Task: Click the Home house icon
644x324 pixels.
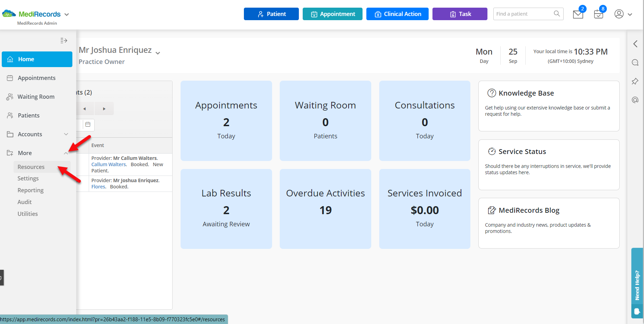Action: coord(10,59)
